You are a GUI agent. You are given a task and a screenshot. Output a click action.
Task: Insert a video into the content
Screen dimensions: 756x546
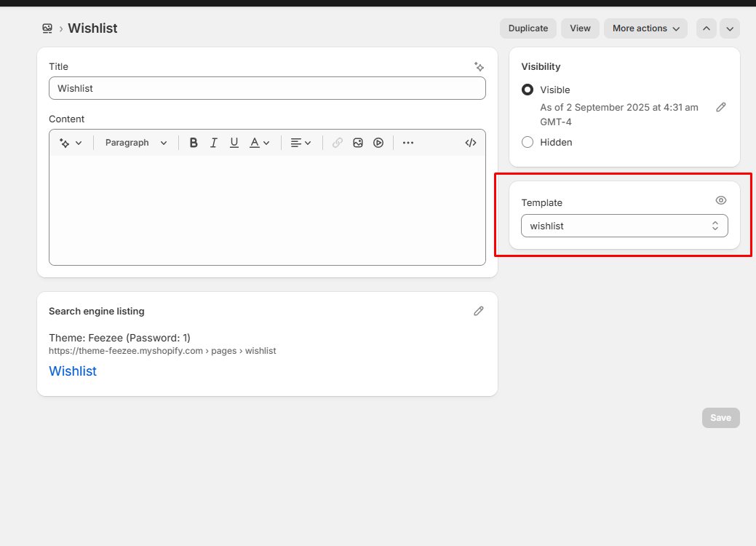[x=378, y=143]
